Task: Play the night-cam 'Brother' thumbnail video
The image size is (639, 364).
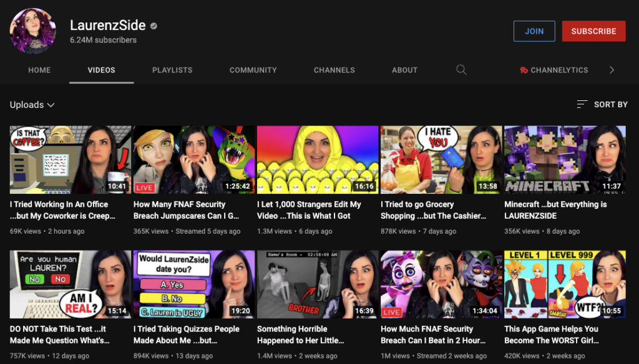Action: point(318,284)
